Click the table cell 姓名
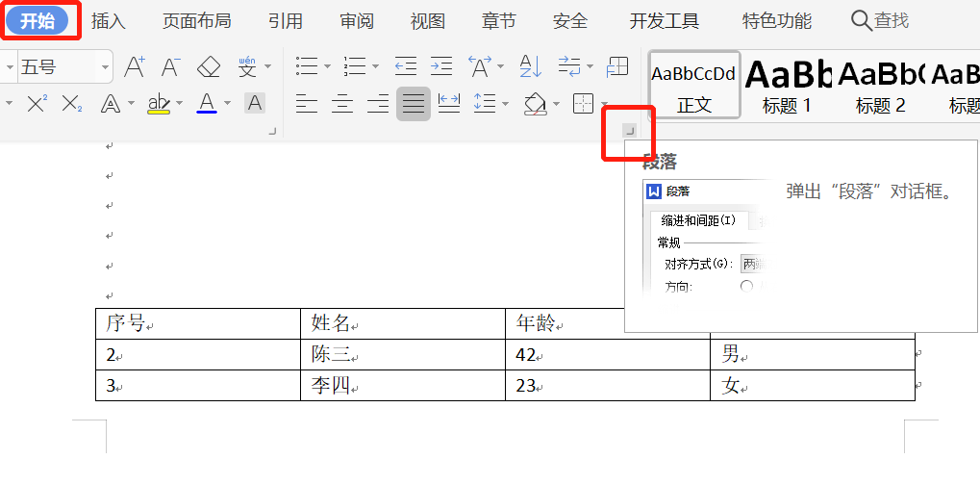 coord(403,323)
